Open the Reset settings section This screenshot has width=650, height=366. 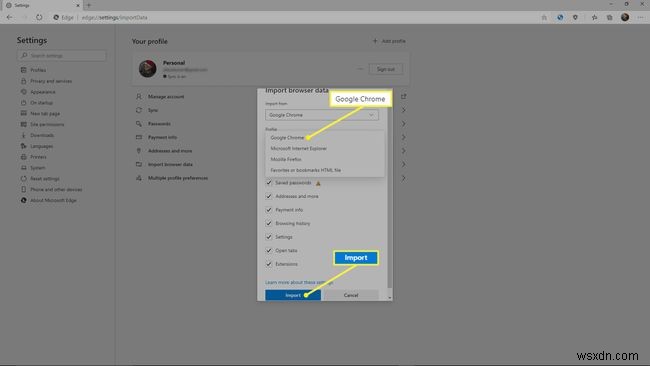[x=44, y=178]
